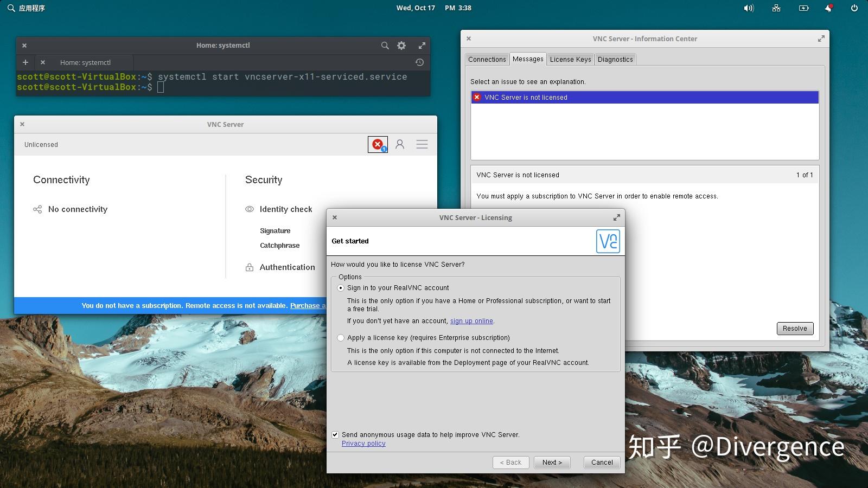This screenshot has height=488, width=868.
Task: Close the Information Center window
Action: (x=469, y=39)
